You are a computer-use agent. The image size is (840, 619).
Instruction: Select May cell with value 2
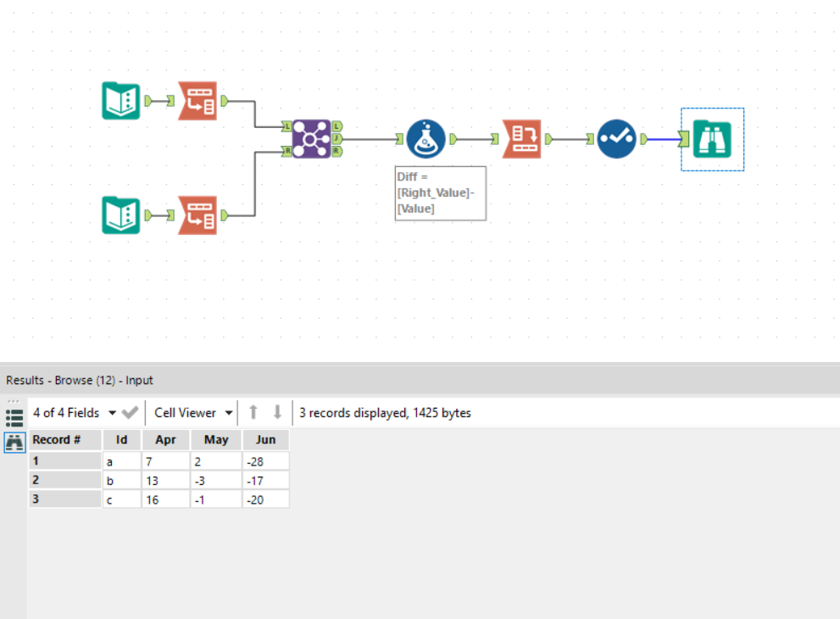click(x=216, y=461)
